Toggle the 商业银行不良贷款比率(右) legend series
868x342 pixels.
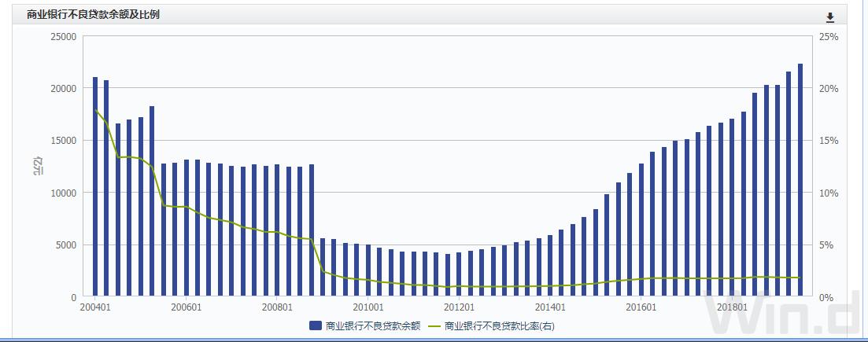point(491,326)
